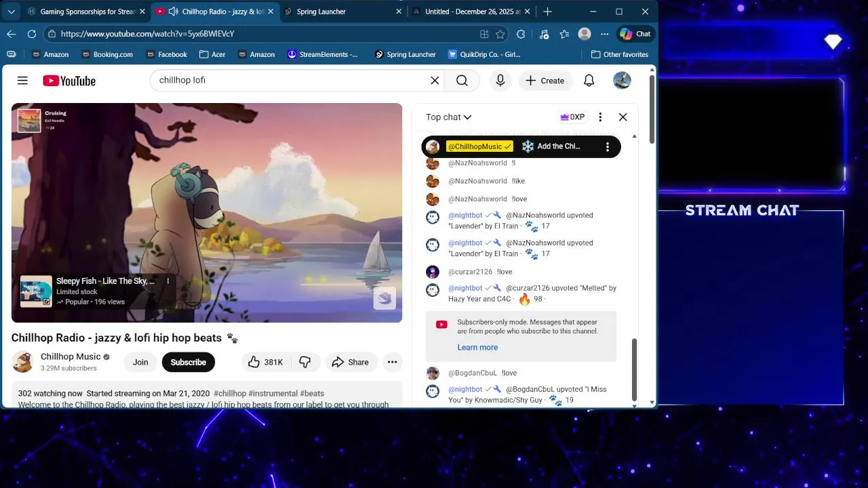Open a new browser tab
The image size is (868, 488).
pos(548,12)
